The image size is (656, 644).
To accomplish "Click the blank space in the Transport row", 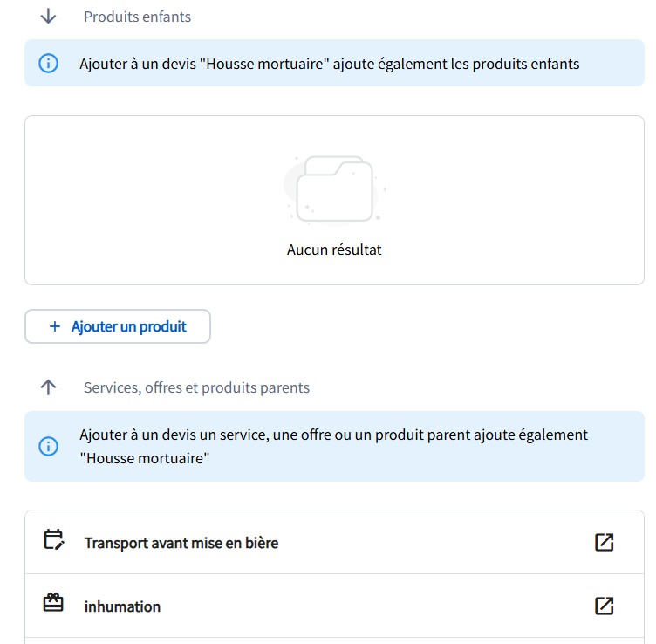I will [436, 543].
